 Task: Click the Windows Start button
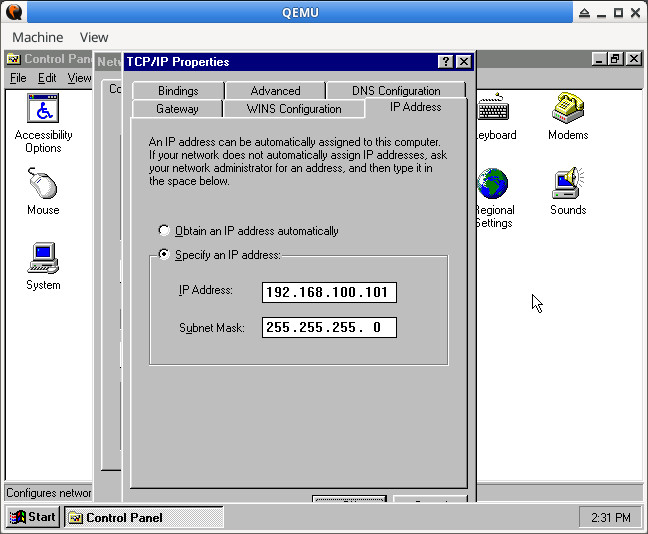pyautogui.click(x=33, y=517)
